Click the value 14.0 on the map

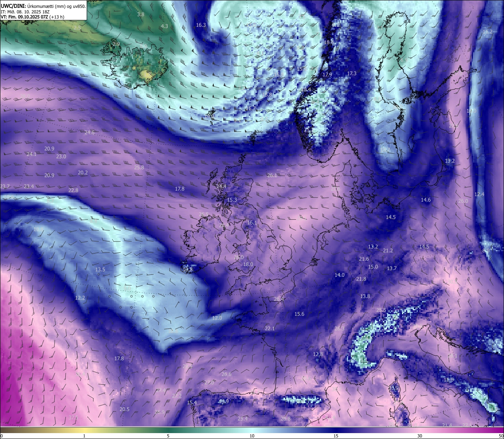point(339,275)
